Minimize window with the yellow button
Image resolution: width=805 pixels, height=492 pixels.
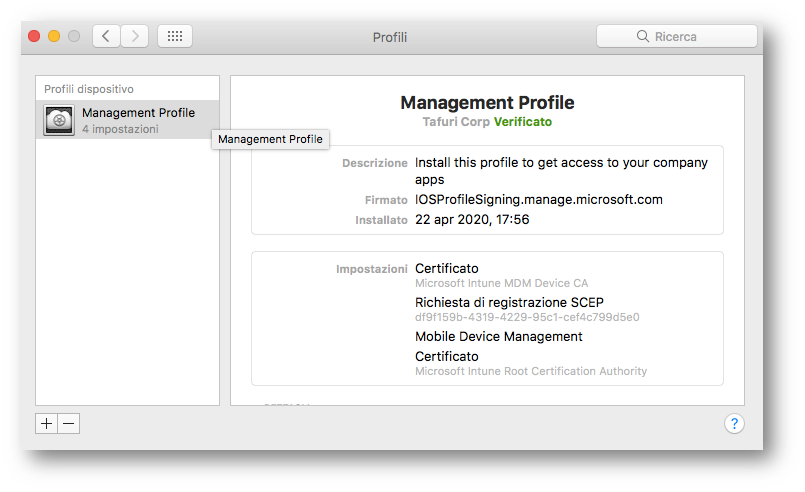tap(54, 36)
